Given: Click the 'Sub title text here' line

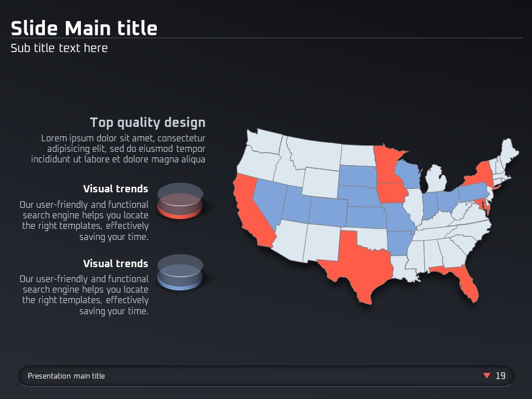Looking at the screenshot, I should tap(59, 48).
